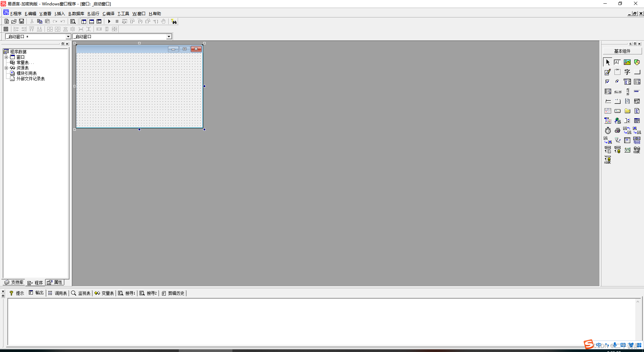Image resolution: width=644 pixels, height=352 pixels.
Task: Select 模块引用表 in the program tree
Action: 26,73
